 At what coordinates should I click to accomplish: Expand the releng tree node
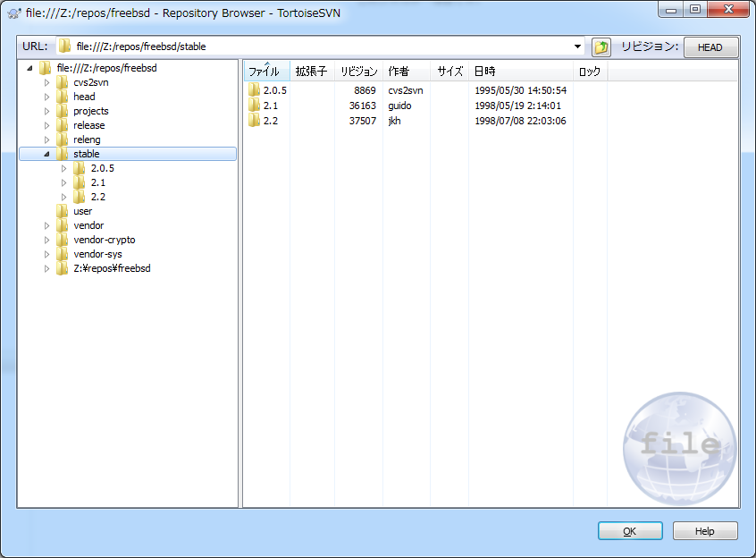(x=46, y=139)
